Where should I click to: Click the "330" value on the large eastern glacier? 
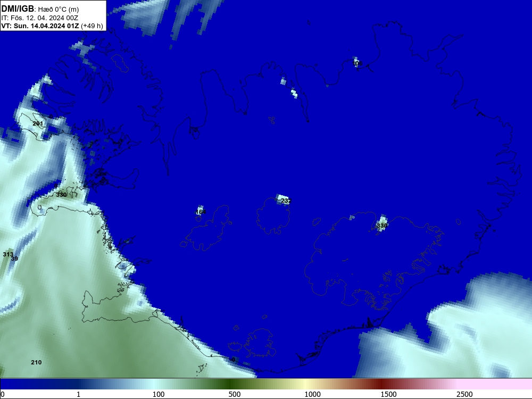click(381, 226)
